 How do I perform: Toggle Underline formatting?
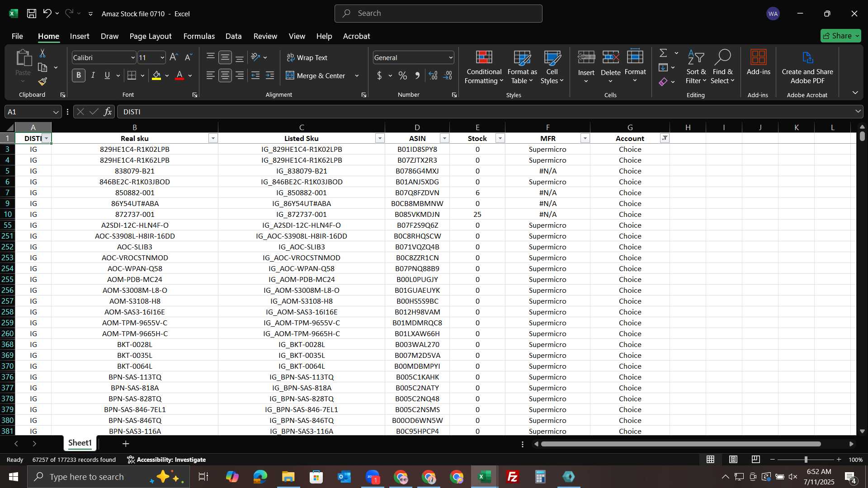click(107, 75)
